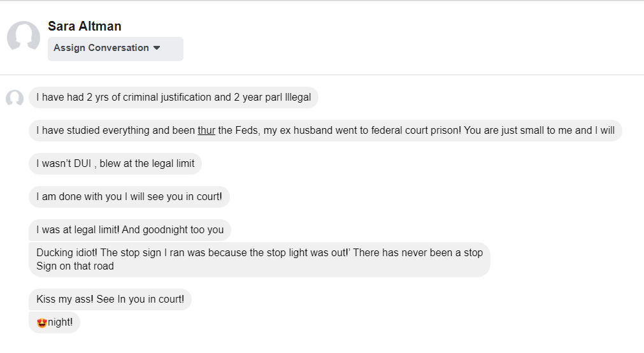Select the "I wasn't DUI" message
The height and width of the screenshot is (353, 644).
pos(115,164)
